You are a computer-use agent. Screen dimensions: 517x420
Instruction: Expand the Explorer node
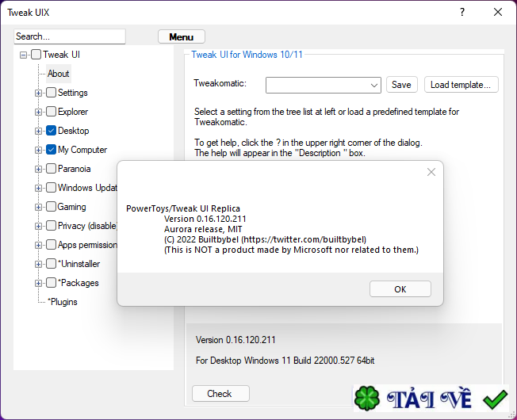click(38, 112)
